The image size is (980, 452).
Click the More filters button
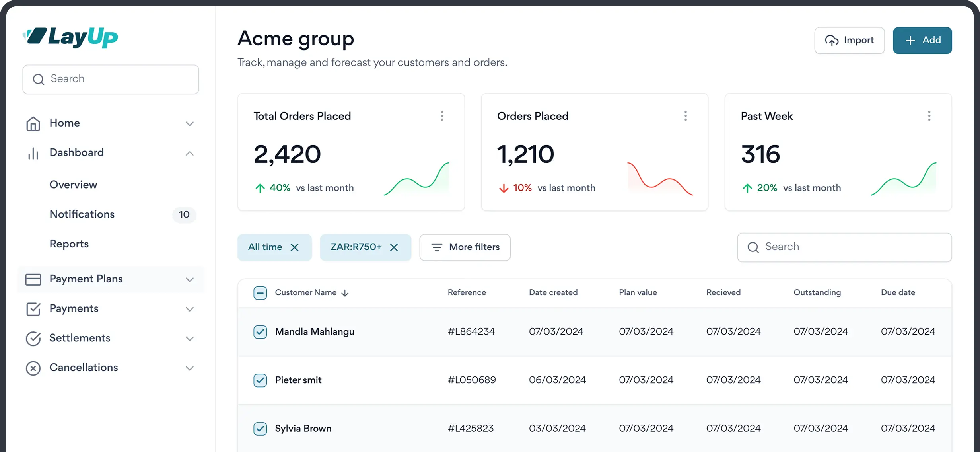pyautogui.click(x=465, y=247)
